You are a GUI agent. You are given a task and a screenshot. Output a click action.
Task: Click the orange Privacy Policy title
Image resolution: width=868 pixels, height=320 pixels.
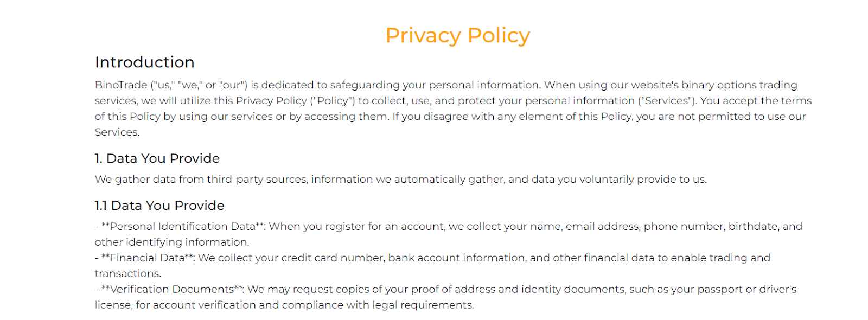click(457, 36)
